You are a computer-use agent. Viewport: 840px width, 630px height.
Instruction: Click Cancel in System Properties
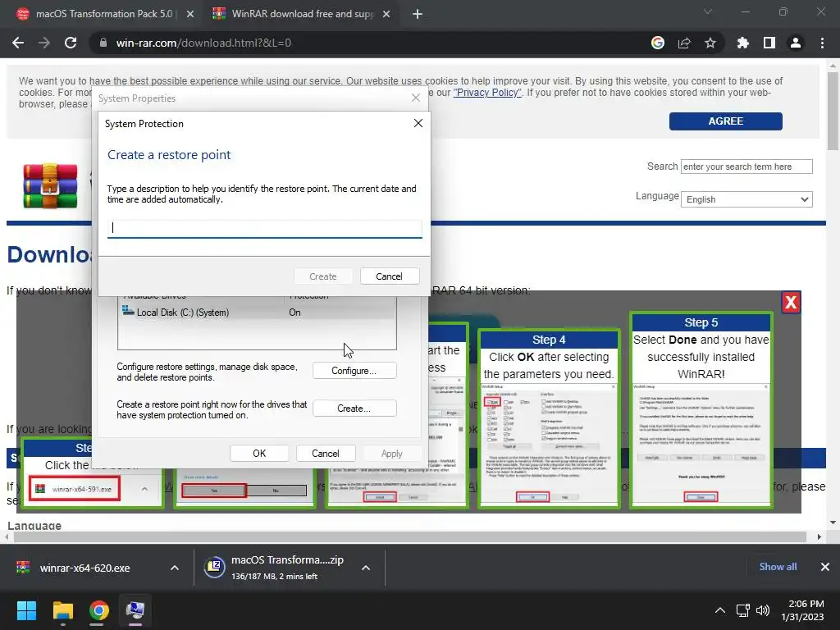pyautogui.click(x=325, y=453)
